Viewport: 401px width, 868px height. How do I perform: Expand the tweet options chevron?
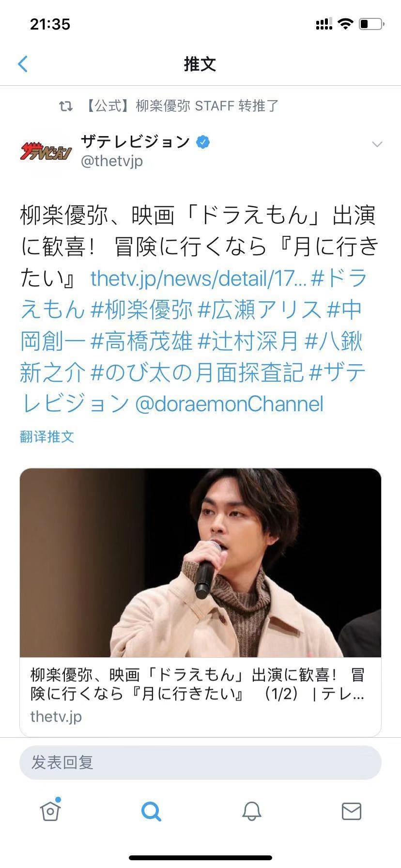(377, 144)
